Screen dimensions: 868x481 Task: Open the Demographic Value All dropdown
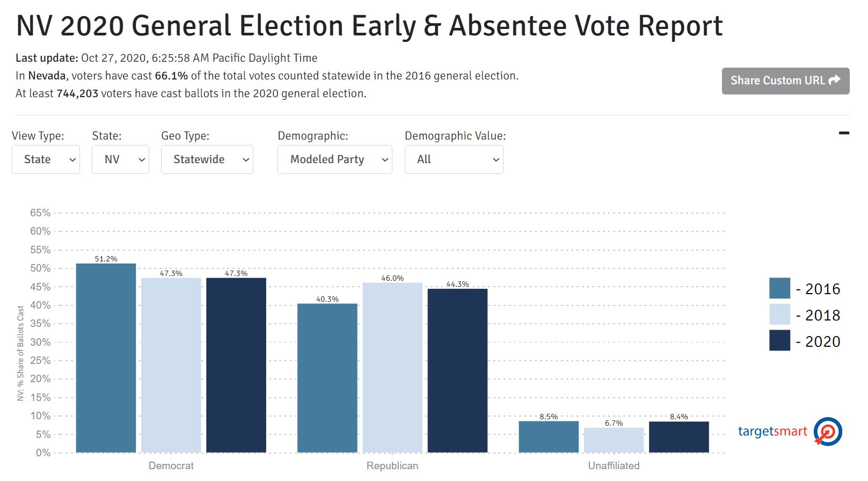[454, 159]
